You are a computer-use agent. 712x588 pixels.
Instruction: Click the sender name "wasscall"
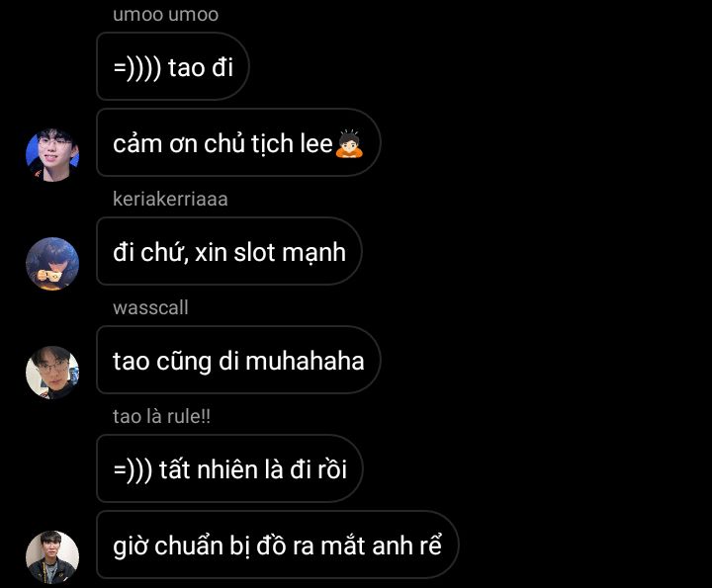150,308
